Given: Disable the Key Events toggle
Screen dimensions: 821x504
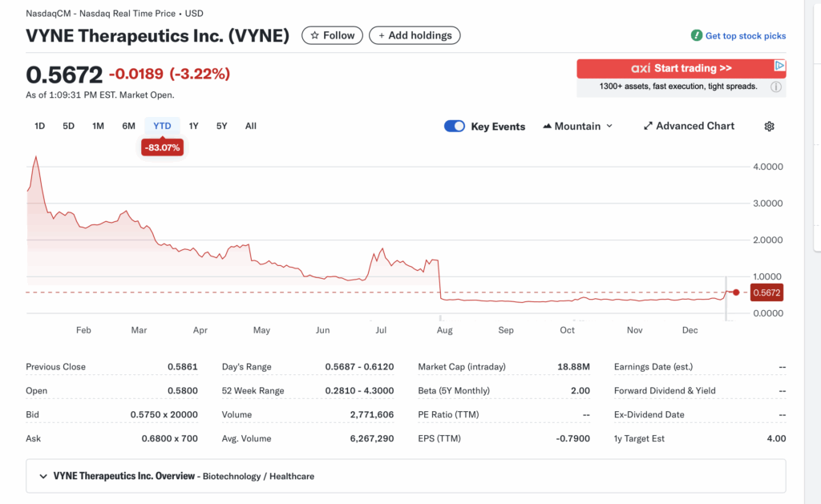Looking at the screenshot, I should [455, 126].
